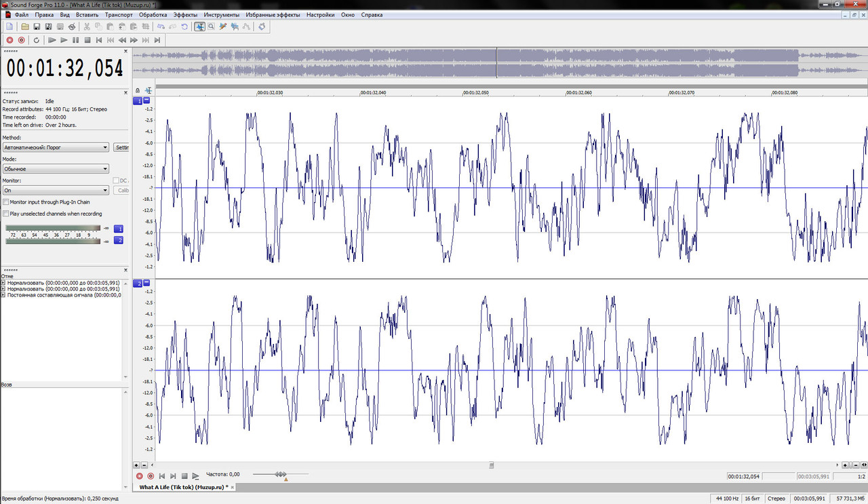Click the Settings button next to Method

click(121, 147)
